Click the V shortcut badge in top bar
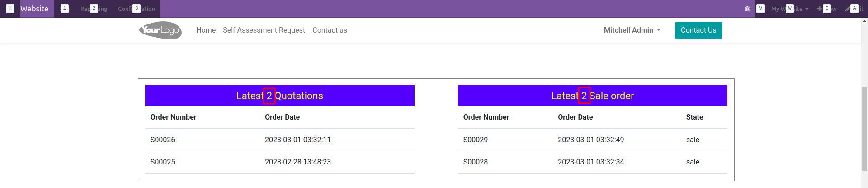Viewport: 868px width, 188px height. [761, 9]
